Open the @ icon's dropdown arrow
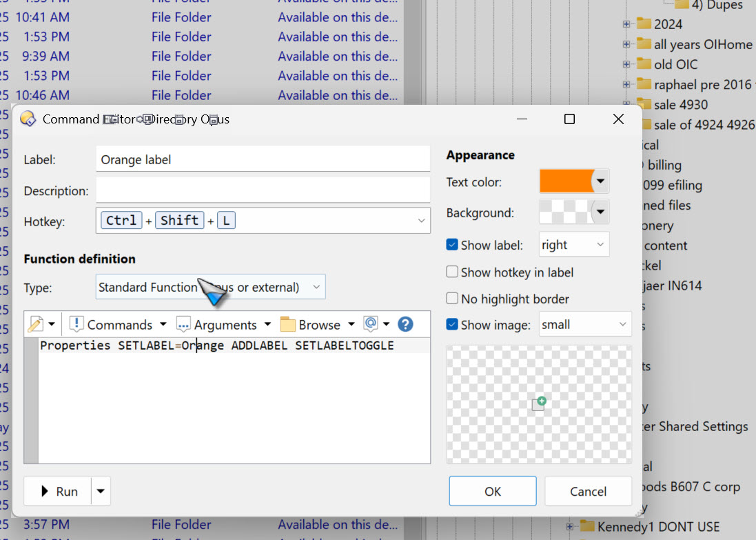Screen dimensions: 756x540 click(386, 324)
